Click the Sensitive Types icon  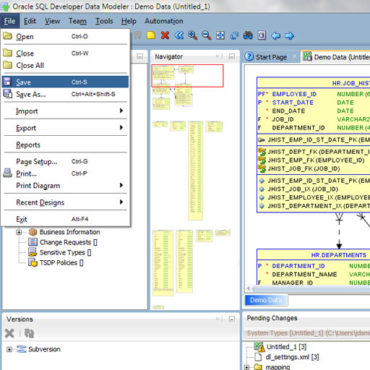coord(33,252)
